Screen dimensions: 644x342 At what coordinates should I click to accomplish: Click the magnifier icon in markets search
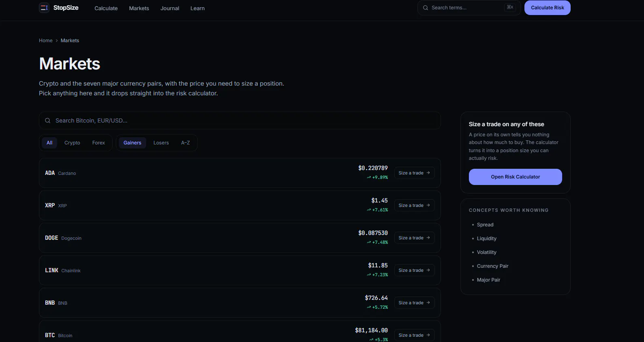pyautogui.click(x=48, y=120)
